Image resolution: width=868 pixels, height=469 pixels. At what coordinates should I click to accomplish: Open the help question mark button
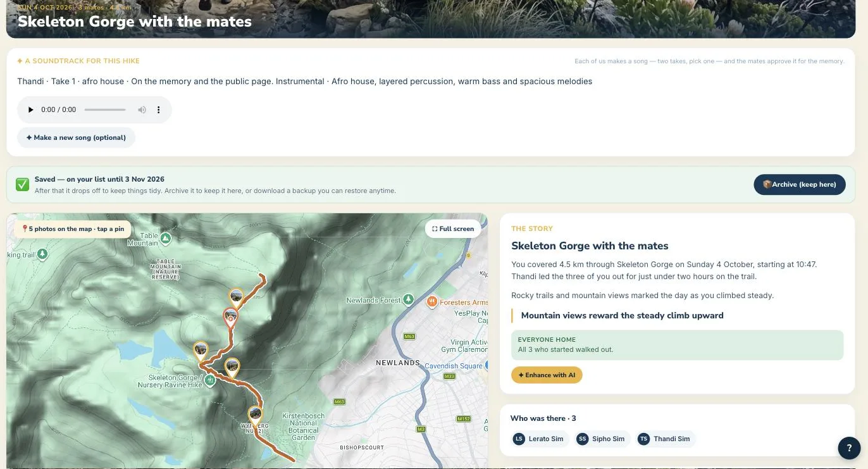[849, 447]
